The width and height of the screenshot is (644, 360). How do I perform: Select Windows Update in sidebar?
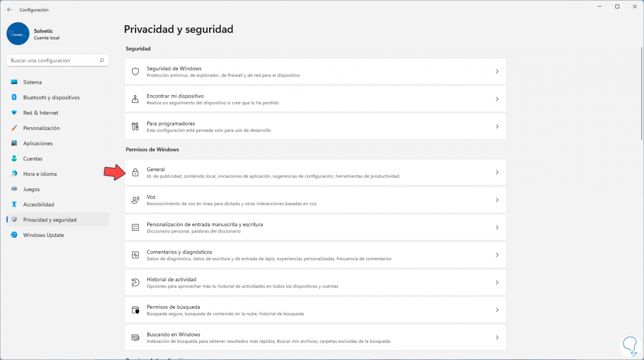tap(43, 235)
